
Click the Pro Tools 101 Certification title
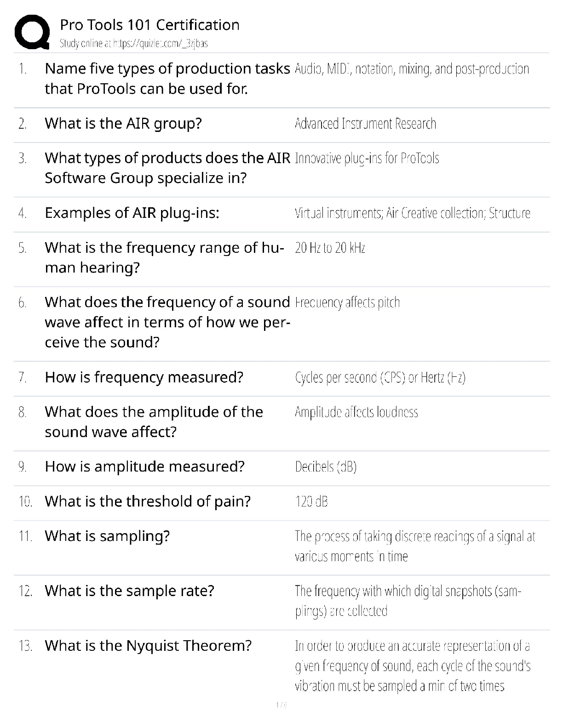tap(149, 25)
